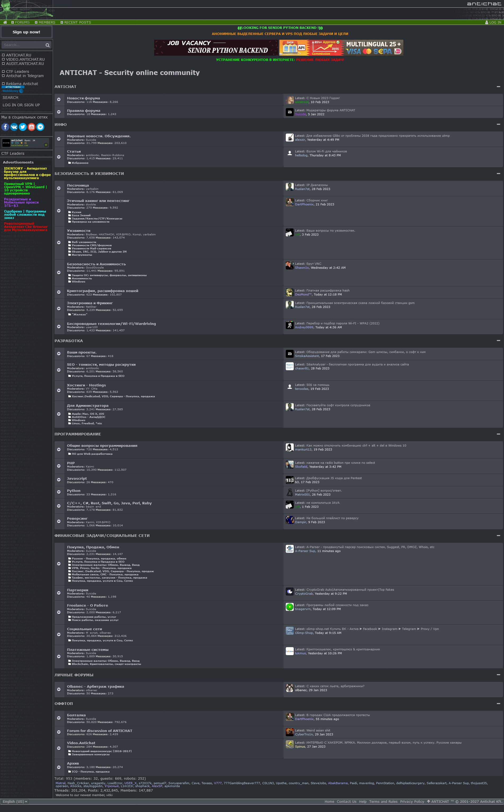Open the Twitter social icon
The width and height of the screenshot is (504, 812).
[x=23, y=127]
